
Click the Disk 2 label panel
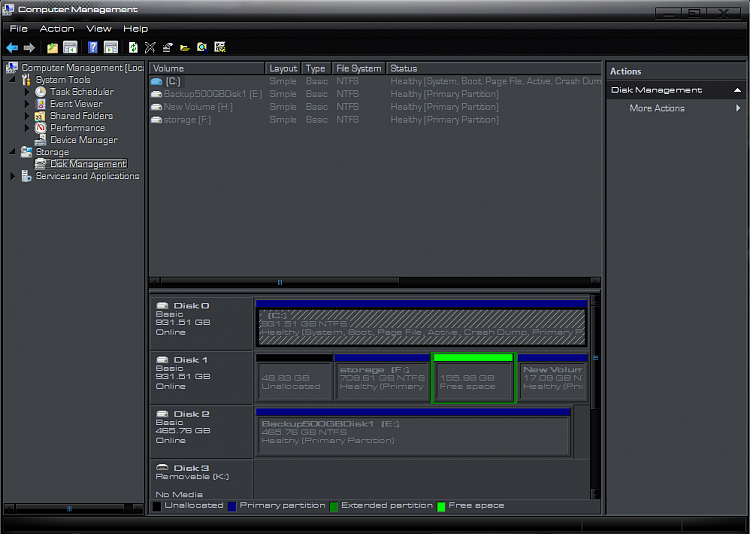[201, 431]
